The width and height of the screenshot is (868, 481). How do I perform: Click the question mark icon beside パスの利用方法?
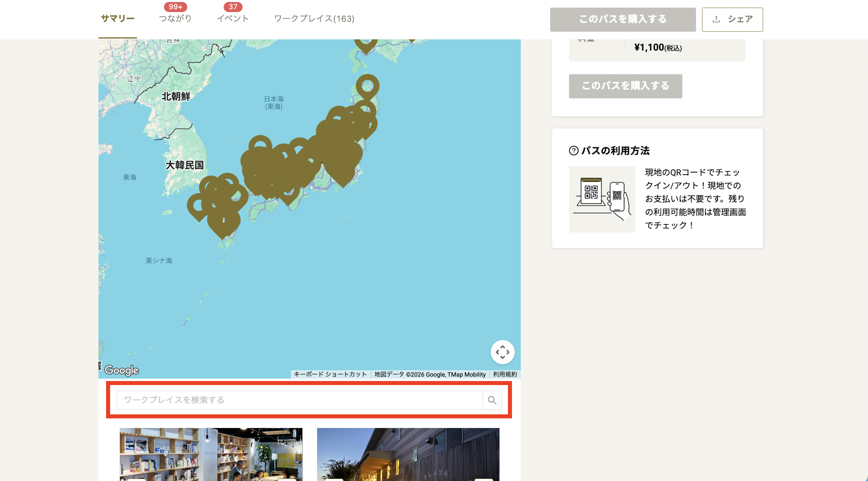(x=573, y=151)
